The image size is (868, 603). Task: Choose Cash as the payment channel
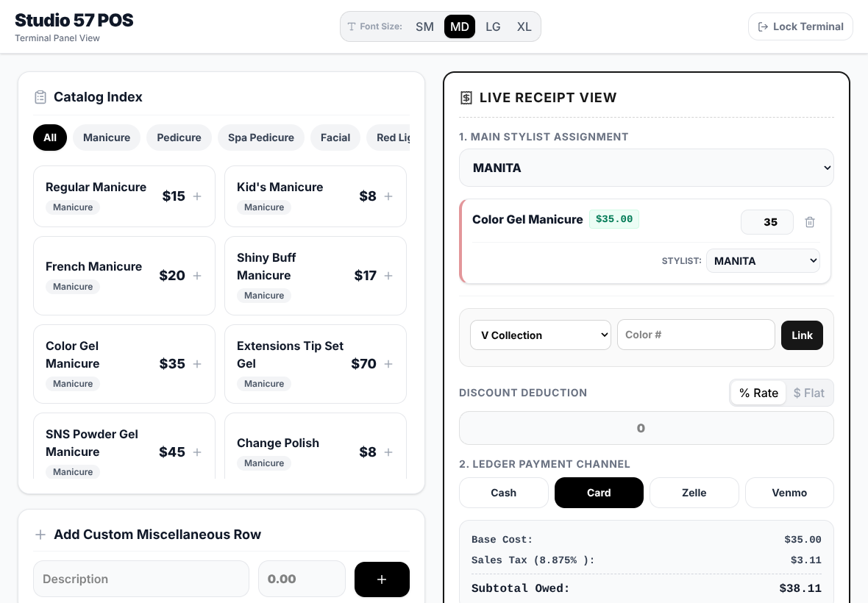[504, 493]
